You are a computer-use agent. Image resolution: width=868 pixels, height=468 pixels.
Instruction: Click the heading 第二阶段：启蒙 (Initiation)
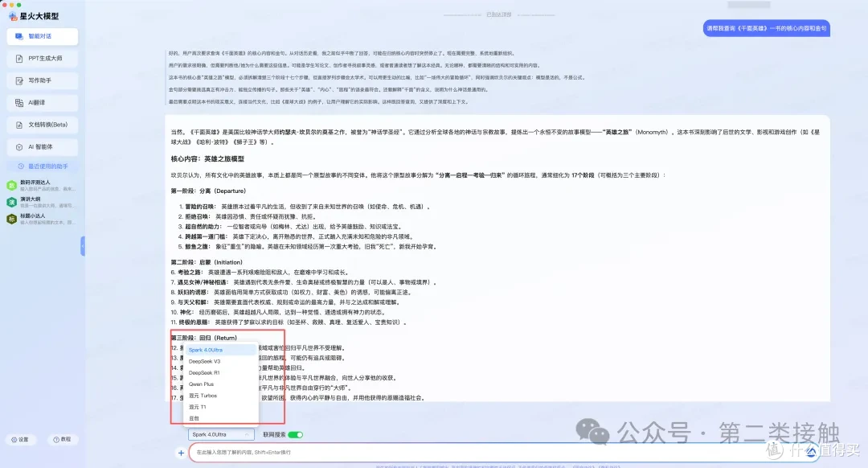207,262
